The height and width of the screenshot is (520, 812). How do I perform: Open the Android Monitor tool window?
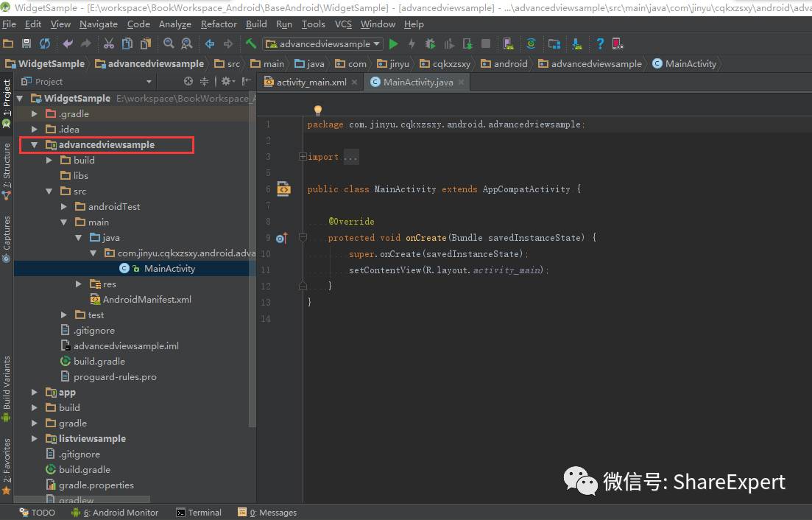click(x=114, y=512)
